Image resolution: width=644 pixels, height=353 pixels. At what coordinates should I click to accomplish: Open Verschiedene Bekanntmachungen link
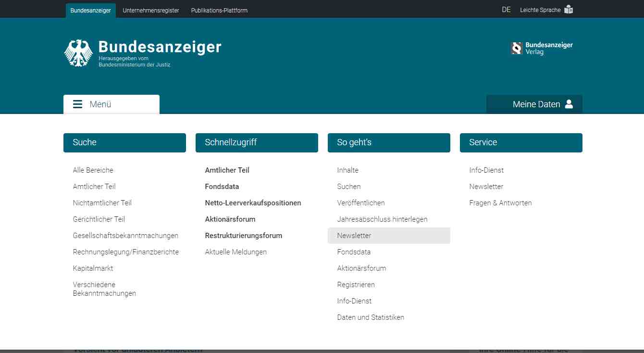(x=104, y=289)
